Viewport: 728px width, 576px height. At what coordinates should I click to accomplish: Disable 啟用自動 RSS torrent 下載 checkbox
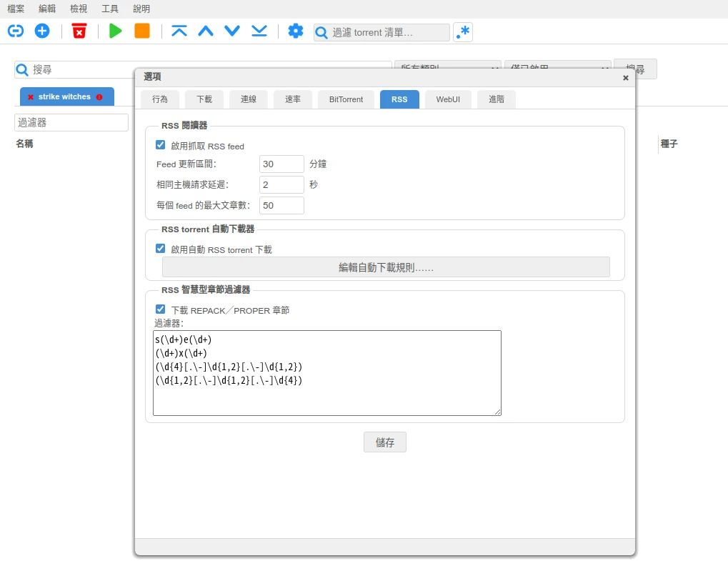click(161, 249)
